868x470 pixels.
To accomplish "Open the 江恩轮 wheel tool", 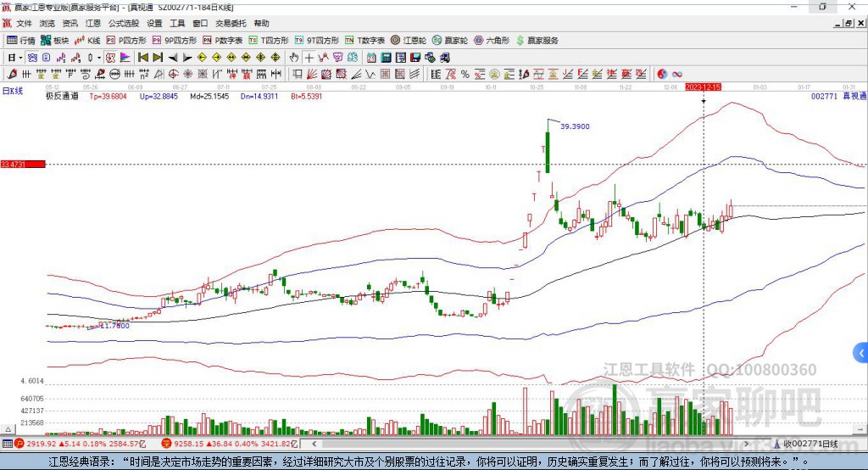I will coord(409,41).
